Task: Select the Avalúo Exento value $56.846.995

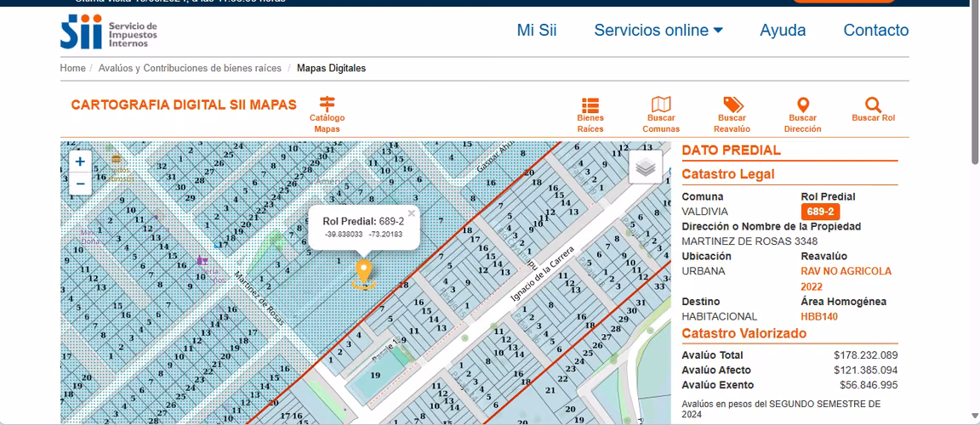Action: [x=869, y=385]
